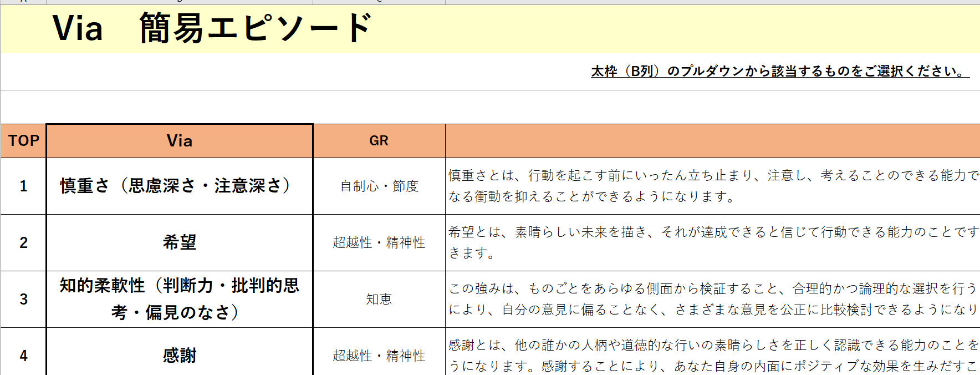Select the rank number 1 cell
Screen dimensions: 980x375
tap(23, 186)
